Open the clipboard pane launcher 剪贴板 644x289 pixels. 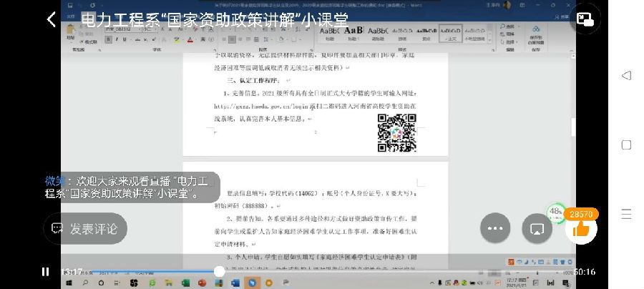100,49
